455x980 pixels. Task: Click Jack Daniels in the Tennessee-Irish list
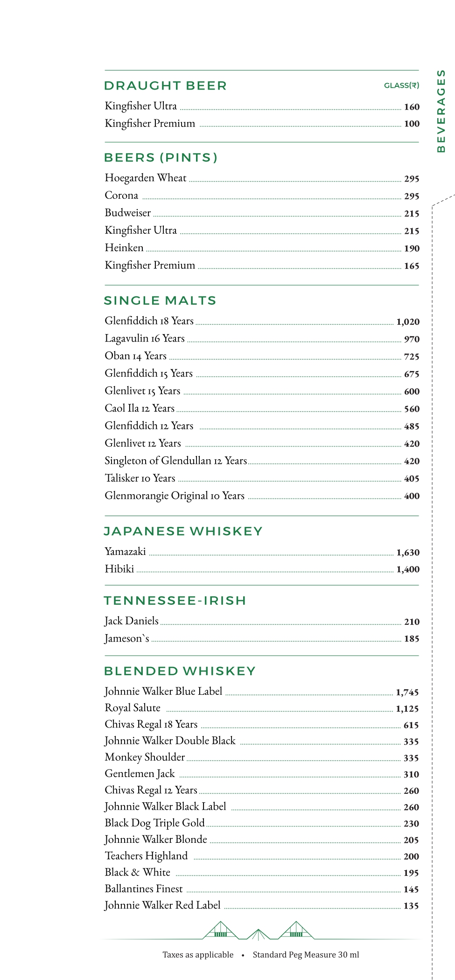tap(132, 621)
